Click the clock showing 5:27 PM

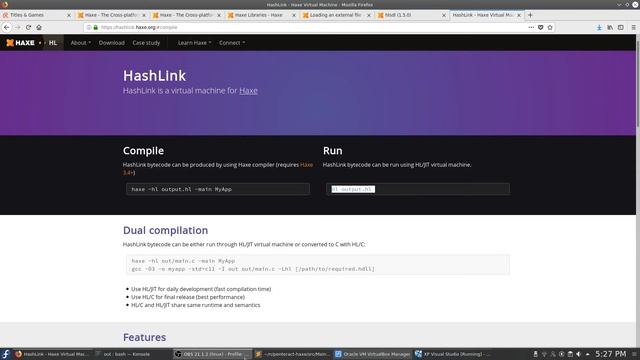coord(610,354)
